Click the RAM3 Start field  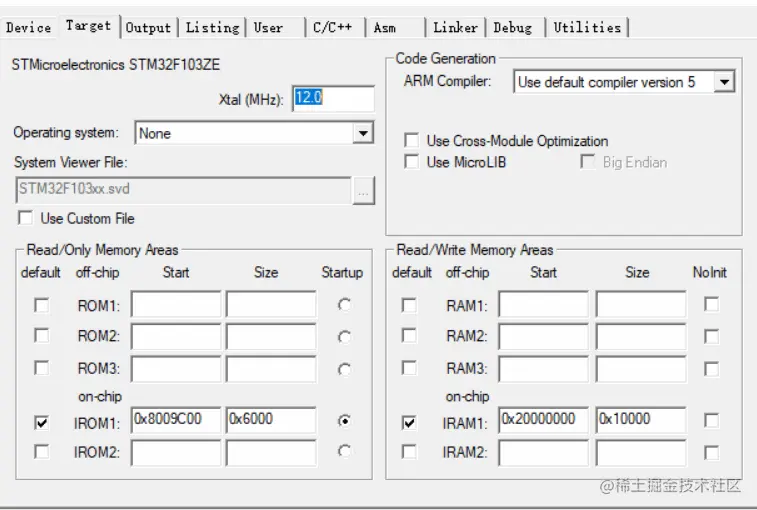click(x=544, y=369)
